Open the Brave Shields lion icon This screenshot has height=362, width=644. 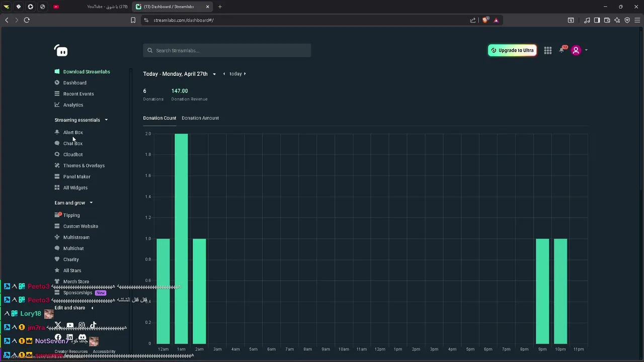click(485, 20)
